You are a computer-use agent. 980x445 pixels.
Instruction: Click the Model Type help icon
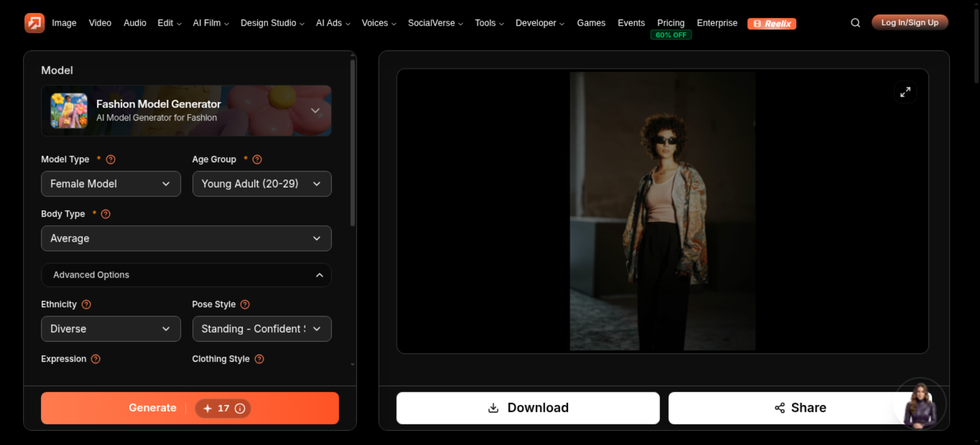point(111,159)
